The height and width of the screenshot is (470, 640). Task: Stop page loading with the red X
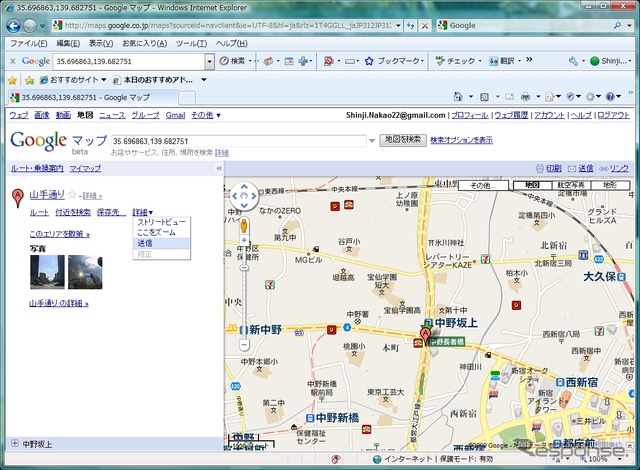click(424, 26)
